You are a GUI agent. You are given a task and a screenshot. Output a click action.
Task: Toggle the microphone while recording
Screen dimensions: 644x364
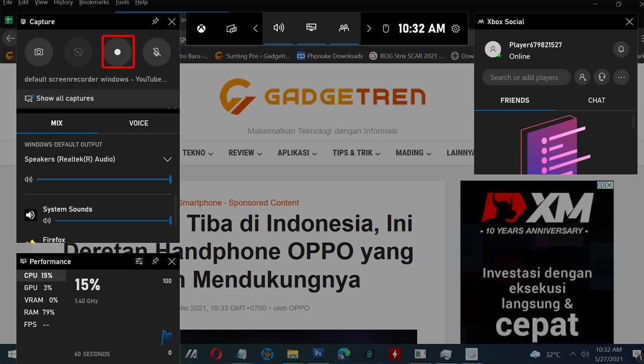click(x=157, y=52)
